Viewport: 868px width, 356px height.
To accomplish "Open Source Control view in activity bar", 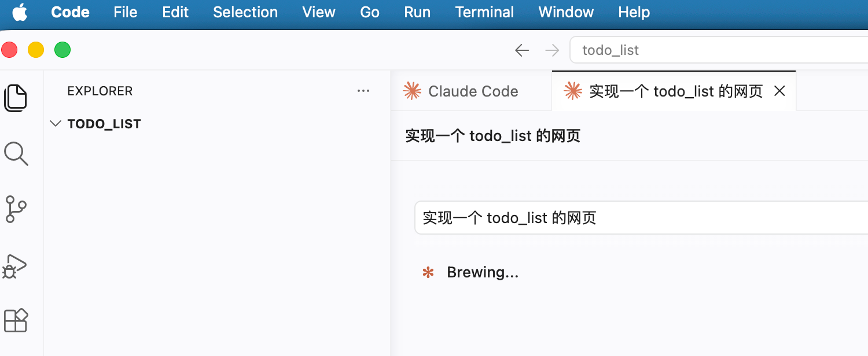I will pos(16,209).
